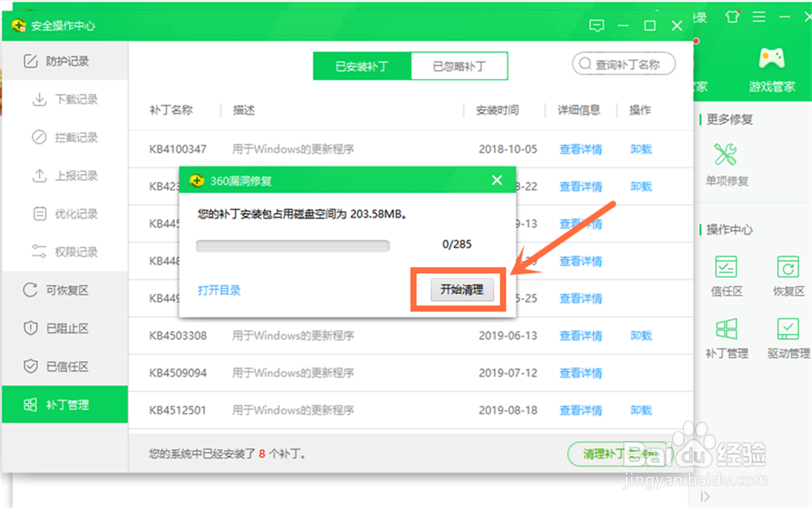
Task: Uninstall patch KB4512501 via 卸载 link
Action: (641, 410)
